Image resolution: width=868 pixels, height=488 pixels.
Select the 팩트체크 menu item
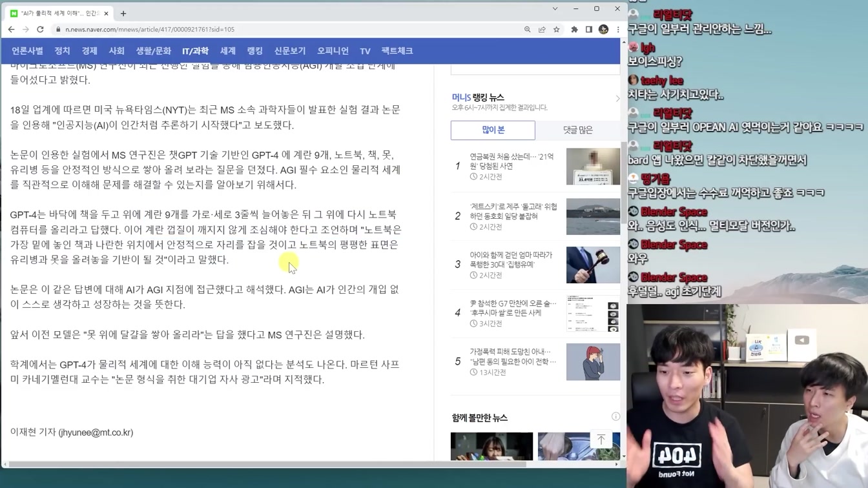[397, 51]
